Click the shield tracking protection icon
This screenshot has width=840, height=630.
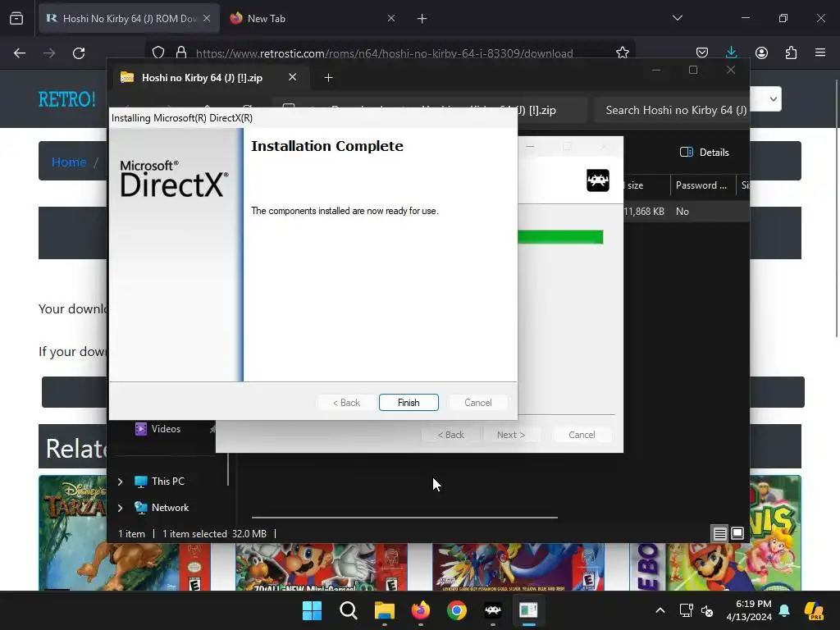point(158,52)
